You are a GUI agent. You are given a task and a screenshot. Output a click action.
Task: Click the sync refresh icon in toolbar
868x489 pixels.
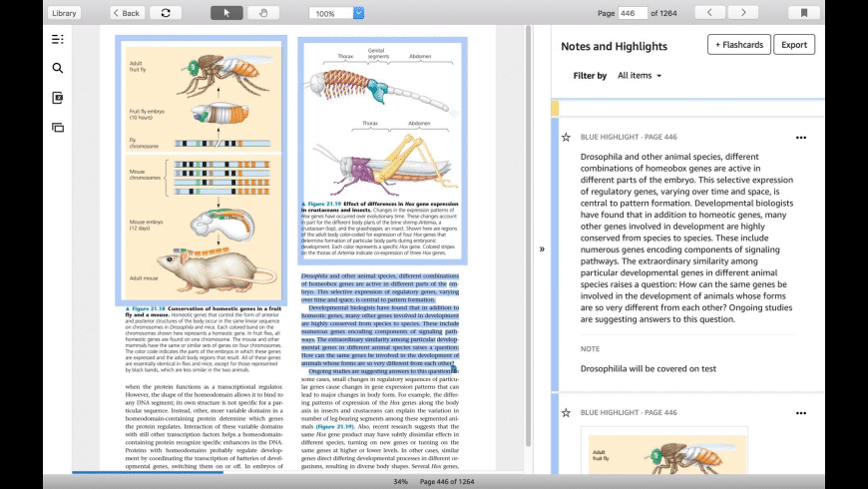(166, 13)
